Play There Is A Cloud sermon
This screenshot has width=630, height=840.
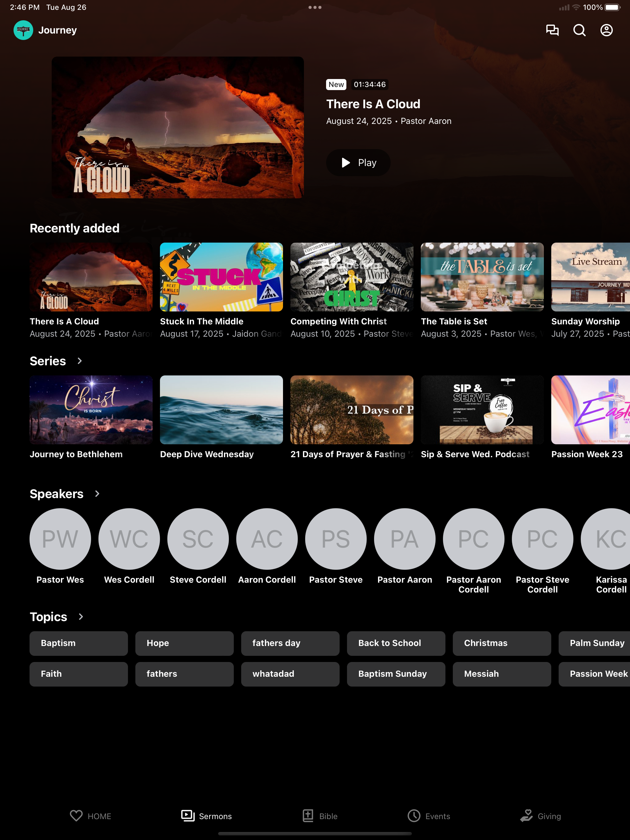[358, 163]
